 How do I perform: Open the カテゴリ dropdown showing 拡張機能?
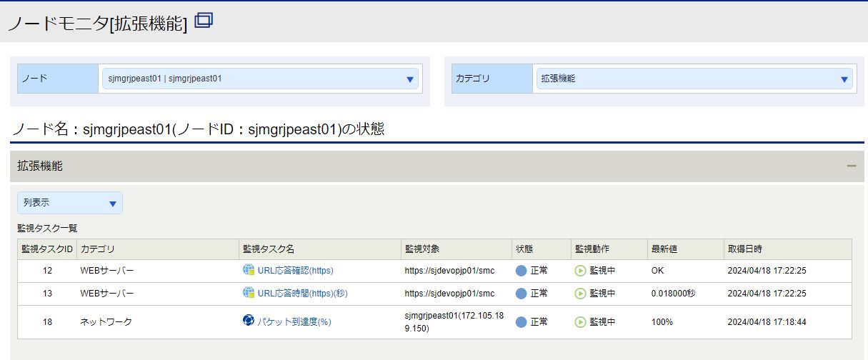(694, 79)
